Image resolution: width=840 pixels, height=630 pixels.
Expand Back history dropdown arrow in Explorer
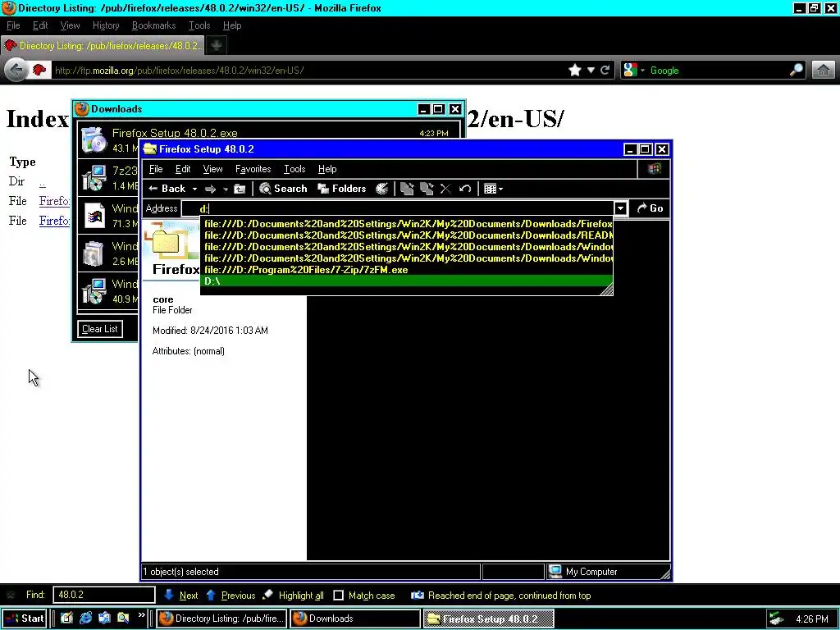point(194,189)
